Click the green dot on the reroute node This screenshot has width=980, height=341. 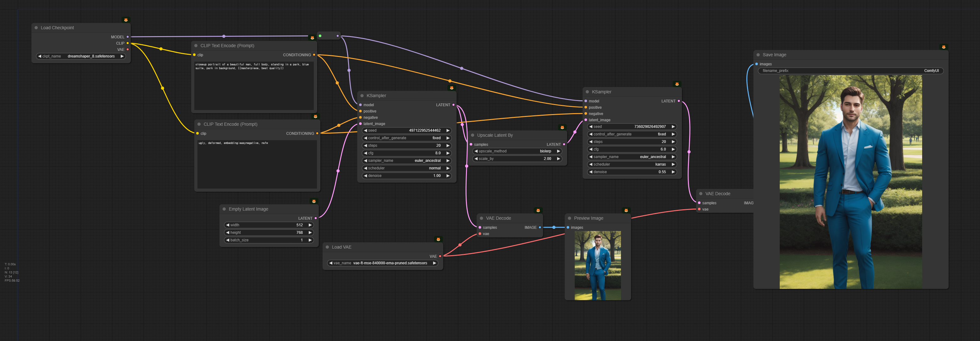tap(320, 36)
